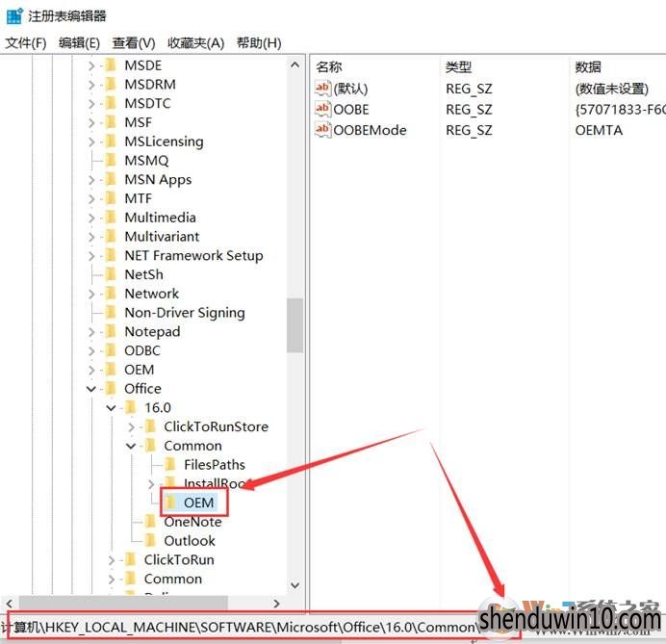Click the 类型 column header

pyautogui.click(x=459, y=66)
